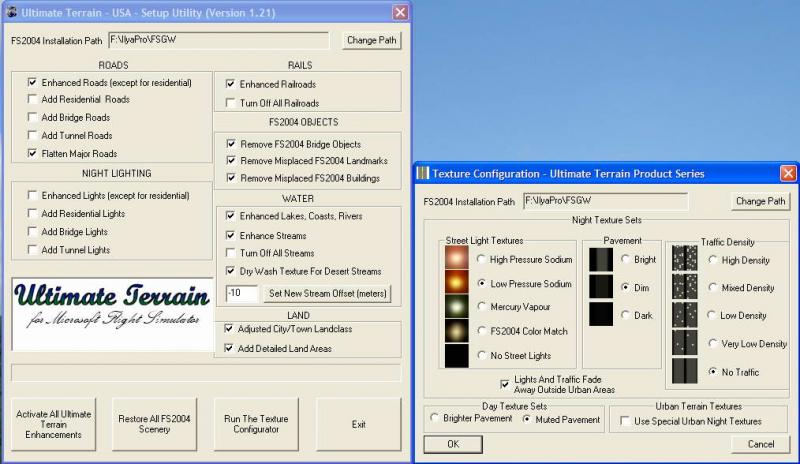Enable Add Residential Roads
The height and width of the screenshot is (464, 800).
click(33, 99)
